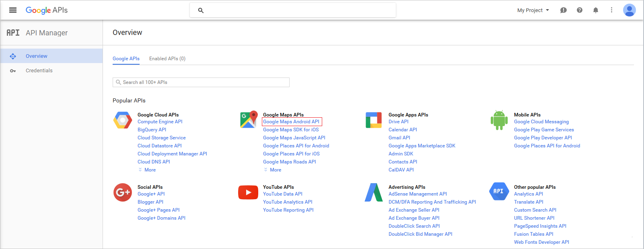Open Translate API link
The image size is (644, 249).
[x=529, y=202]
